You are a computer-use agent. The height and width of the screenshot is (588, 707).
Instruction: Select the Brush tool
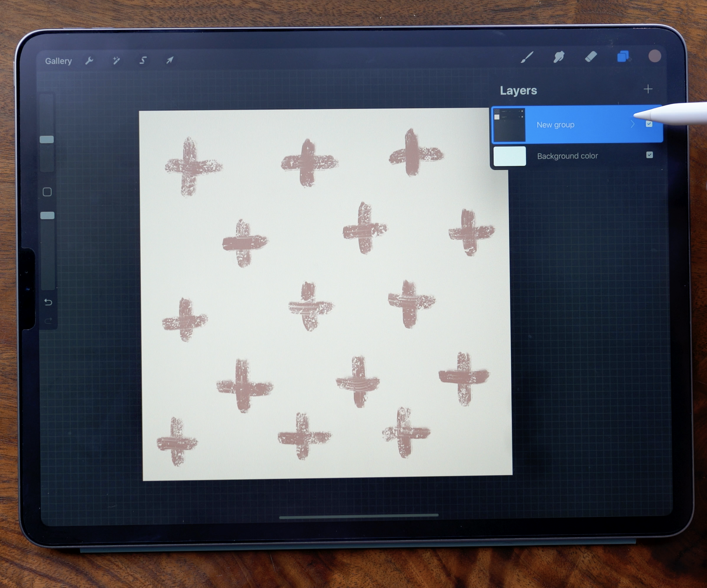(x=527, y=57)
